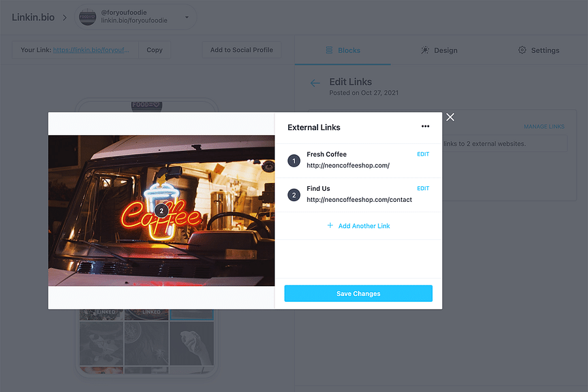
Task: Click the Design palette icon
Action: pyautogui.click(x=424, y=50)
